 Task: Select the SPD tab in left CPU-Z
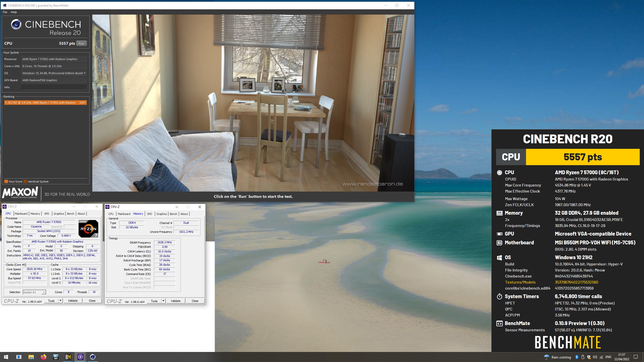pyautogui.click(x=47, y=214)
